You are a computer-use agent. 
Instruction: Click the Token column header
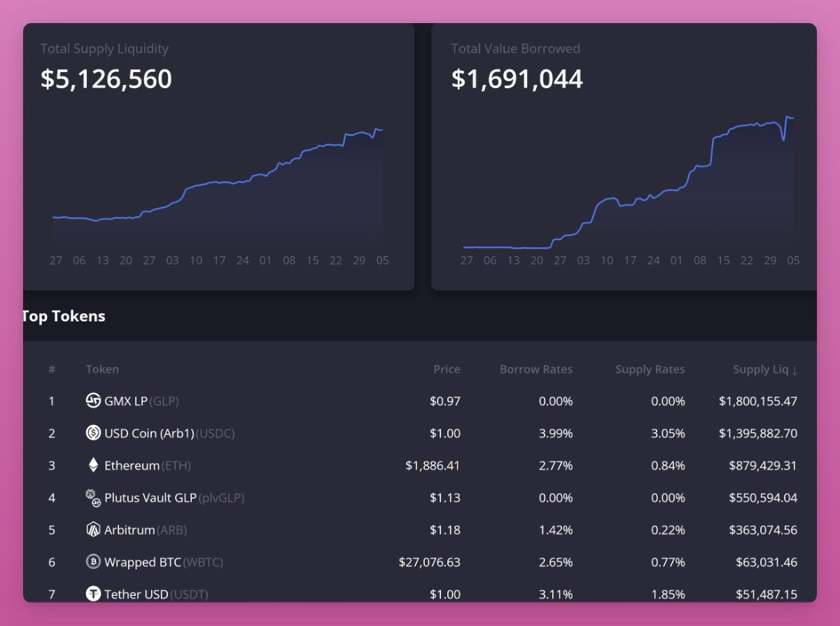coord(102,369)
